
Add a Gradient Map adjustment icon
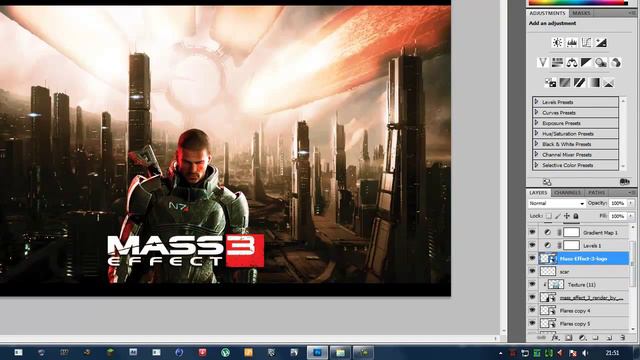pos(594,83)
